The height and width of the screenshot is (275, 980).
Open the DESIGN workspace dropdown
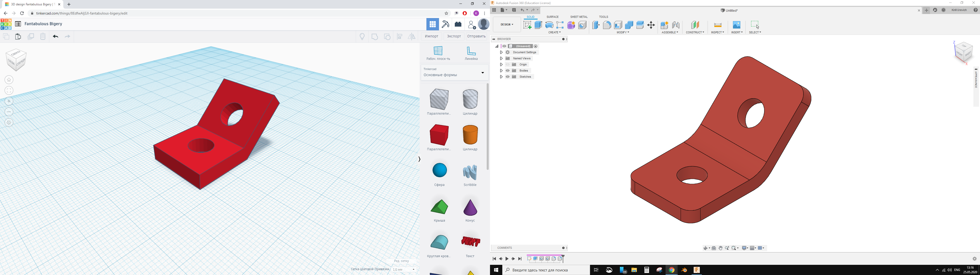click(507, 25)
